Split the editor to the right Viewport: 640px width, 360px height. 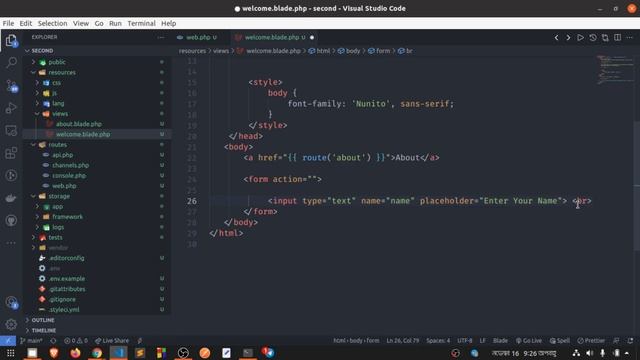pos(617,38)
